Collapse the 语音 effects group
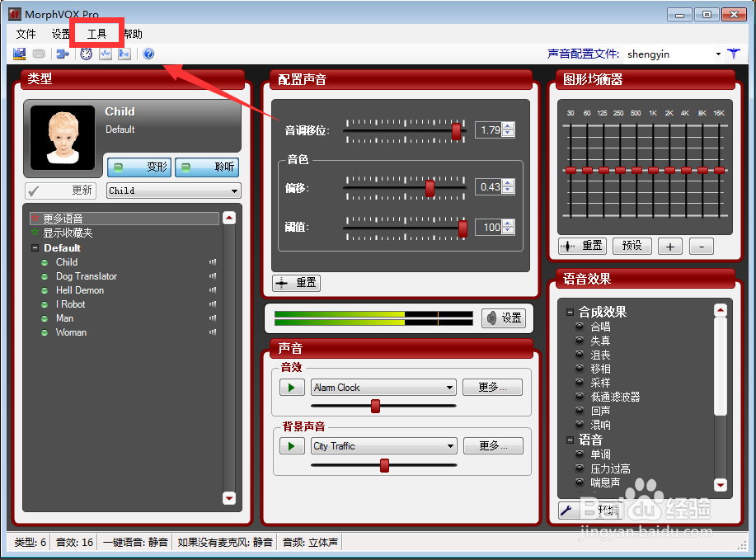This screenshot has width=756, height=560. coord(570,440)
